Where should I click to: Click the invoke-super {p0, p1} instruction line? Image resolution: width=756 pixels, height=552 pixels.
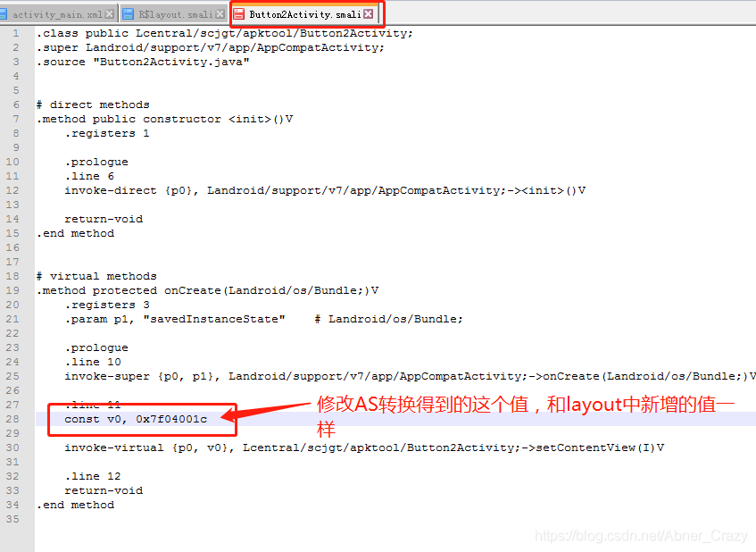[410, 376]
